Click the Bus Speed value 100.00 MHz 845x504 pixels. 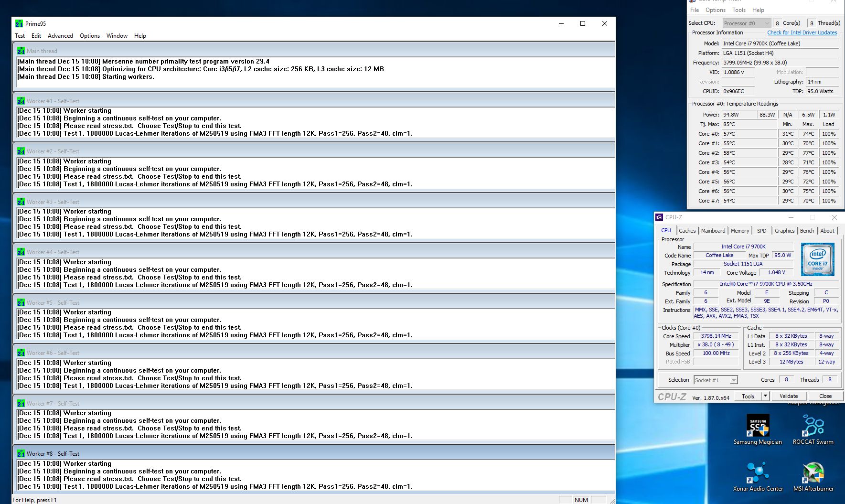[716, 354]
